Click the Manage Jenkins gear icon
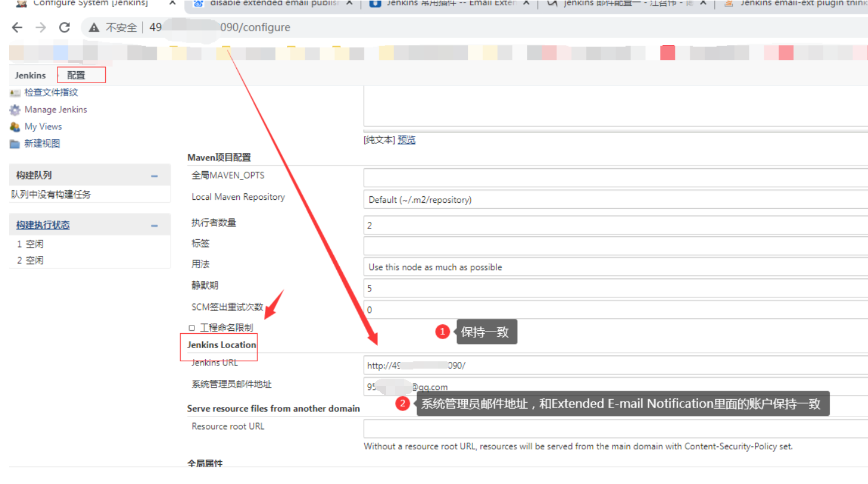868x484 pixels. [15, 110]
